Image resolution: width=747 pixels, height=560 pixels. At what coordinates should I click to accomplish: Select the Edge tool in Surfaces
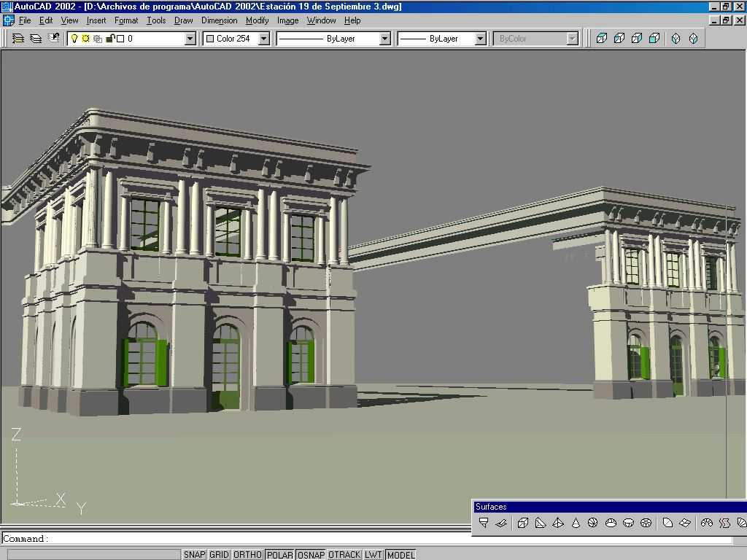[667, 523]
